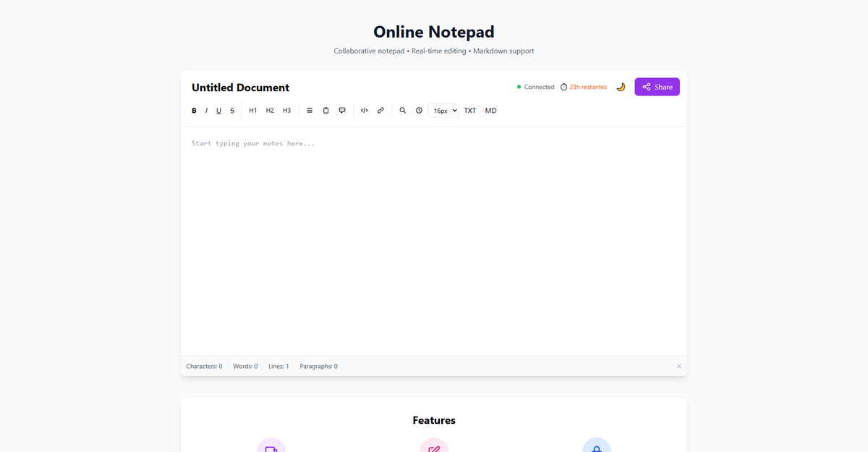This screenshot has height=452, width=868.
Task: Click the stopwatch icon beside 23h restantes
Action: (x=564, y=87)
